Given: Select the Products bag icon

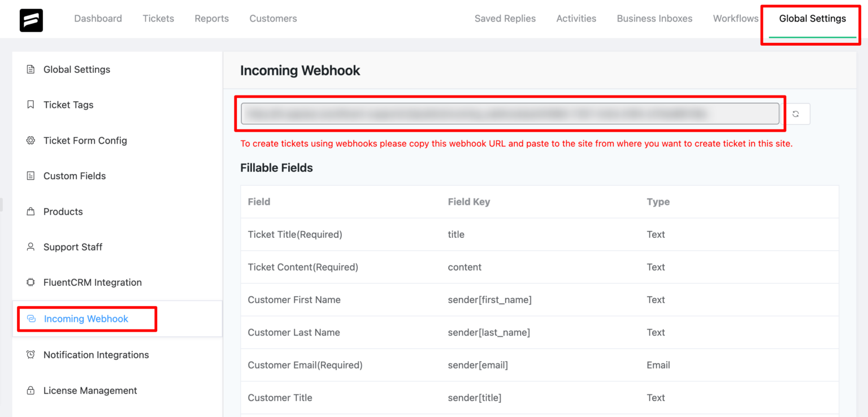Looking at the screenshot, I should pyautogui.click(x=31, y=211).
